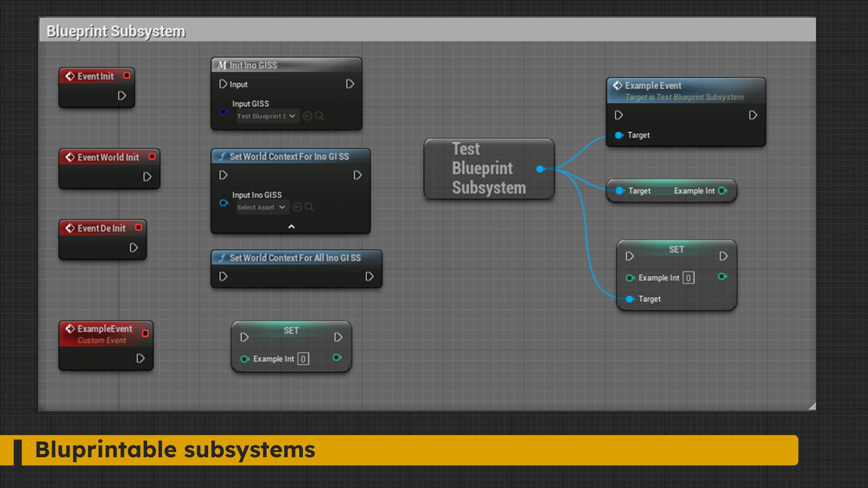Click the diamond icon on the ExampleEvent custom event
868x488 pixels.
71,329
